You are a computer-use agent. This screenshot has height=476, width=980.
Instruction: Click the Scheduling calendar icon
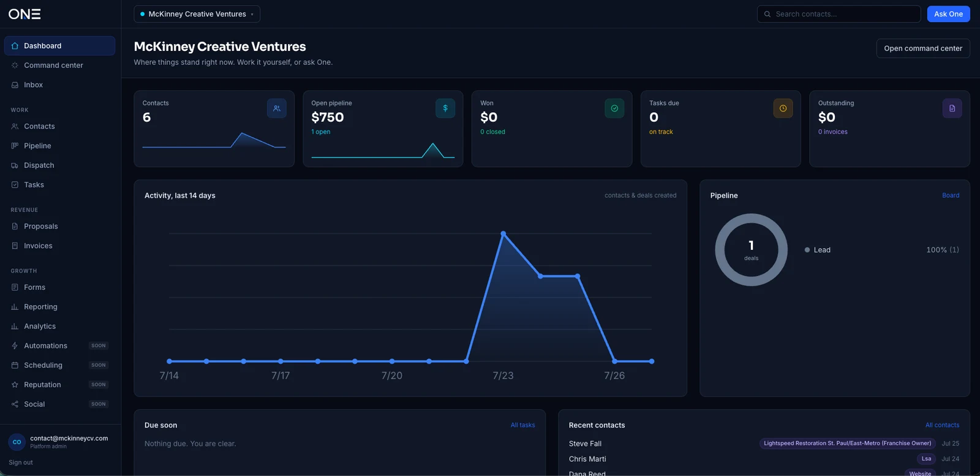point(15,365)
